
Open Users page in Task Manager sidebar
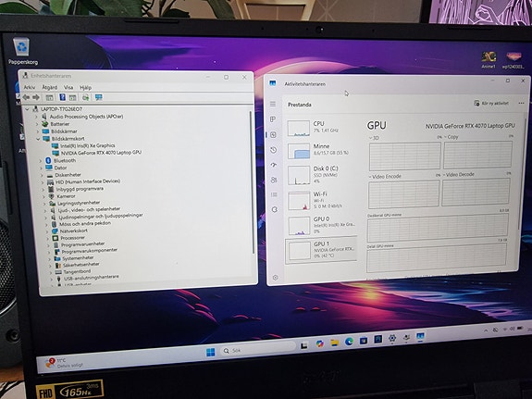[x=274, y=180]
